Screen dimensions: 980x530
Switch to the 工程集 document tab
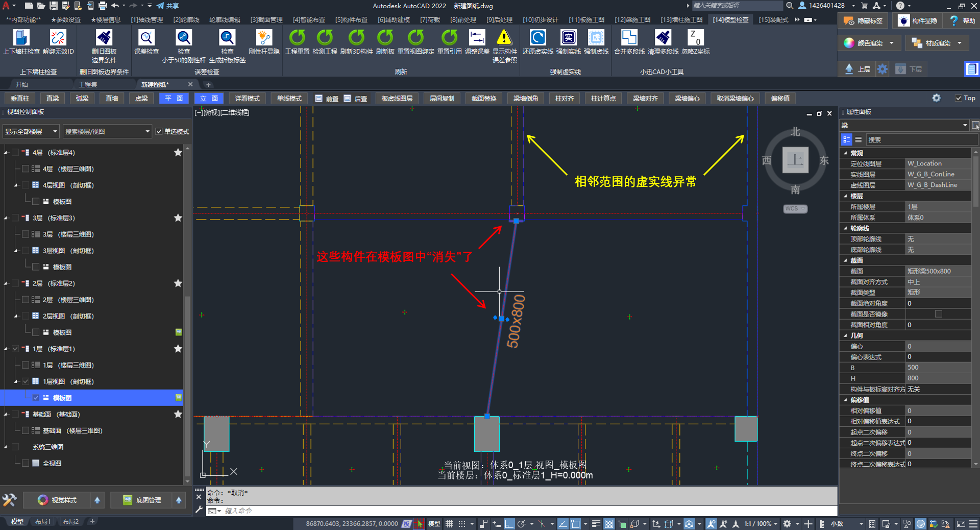[x=88, y=84]
